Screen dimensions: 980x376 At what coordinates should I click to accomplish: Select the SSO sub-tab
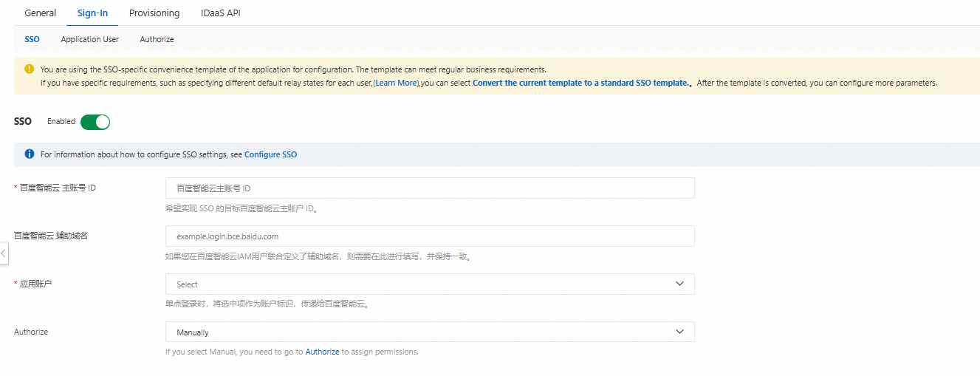[x=32, y=39]
